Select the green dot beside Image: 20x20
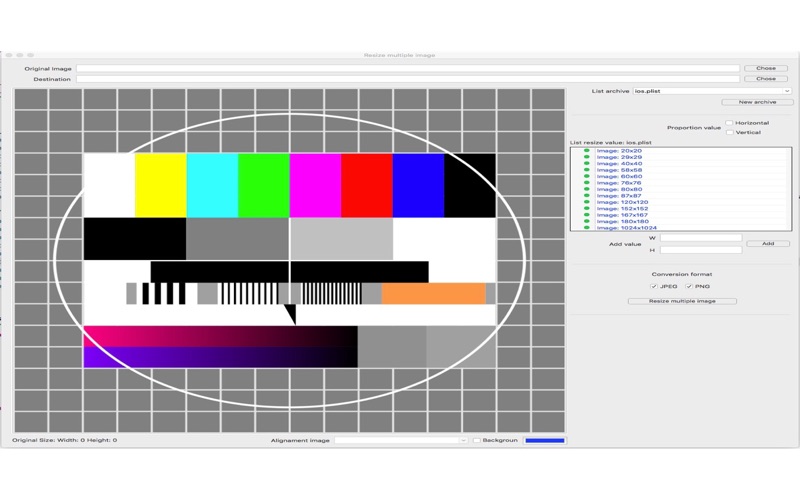800x500 pixels. click(x=586, y=151)
